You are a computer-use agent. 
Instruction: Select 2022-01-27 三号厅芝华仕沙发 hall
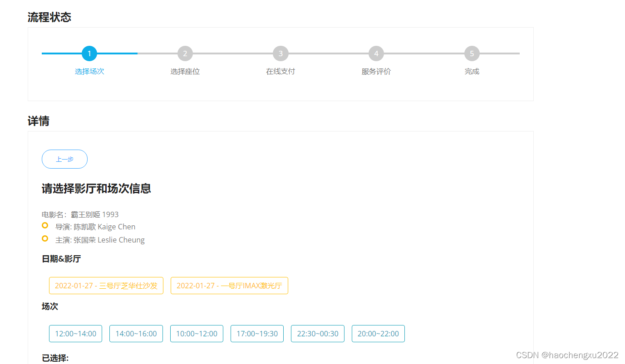coord(106,286)
